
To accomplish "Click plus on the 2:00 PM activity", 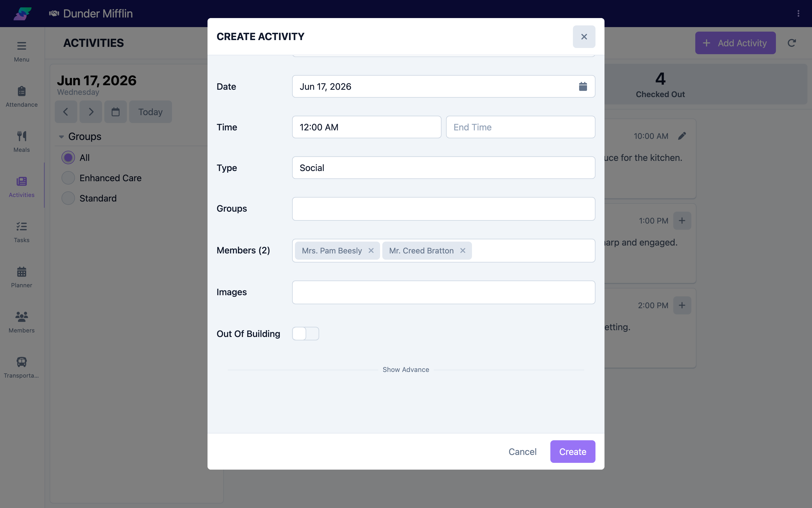I will click(682, 305).
